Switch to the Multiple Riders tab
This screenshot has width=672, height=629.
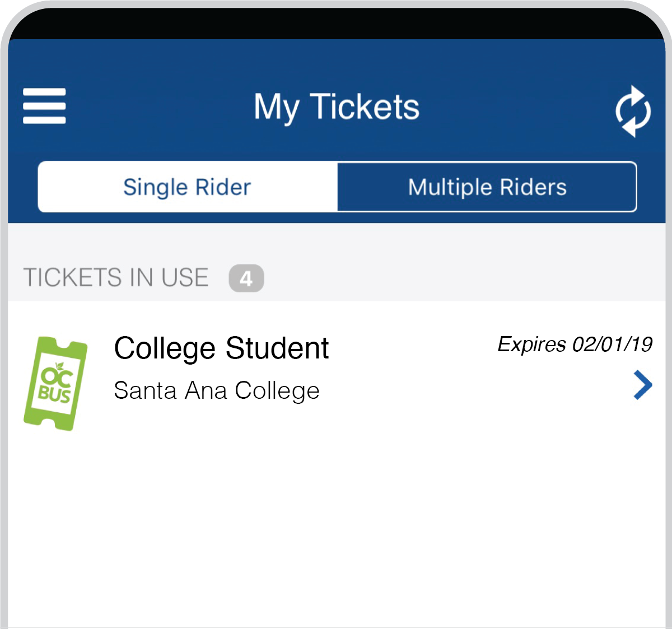(x=487, y=187)
